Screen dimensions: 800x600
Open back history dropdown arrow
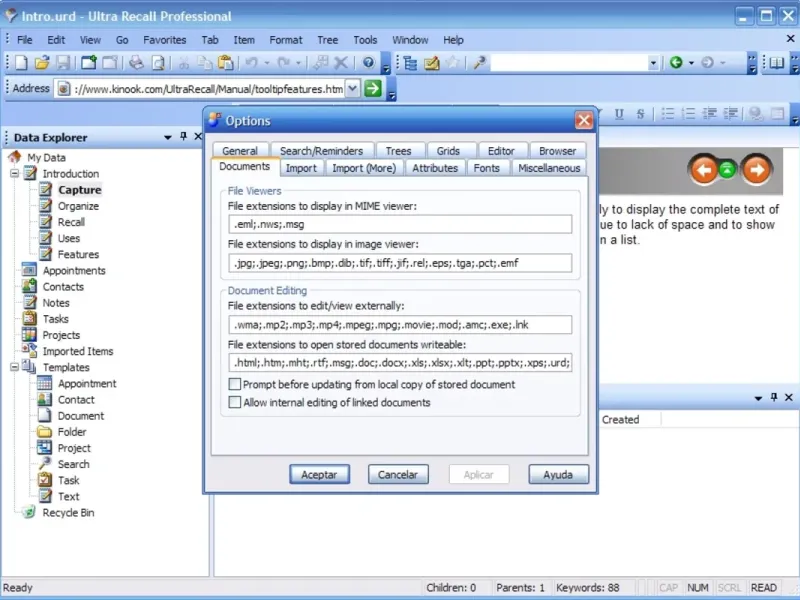[691, 63]
